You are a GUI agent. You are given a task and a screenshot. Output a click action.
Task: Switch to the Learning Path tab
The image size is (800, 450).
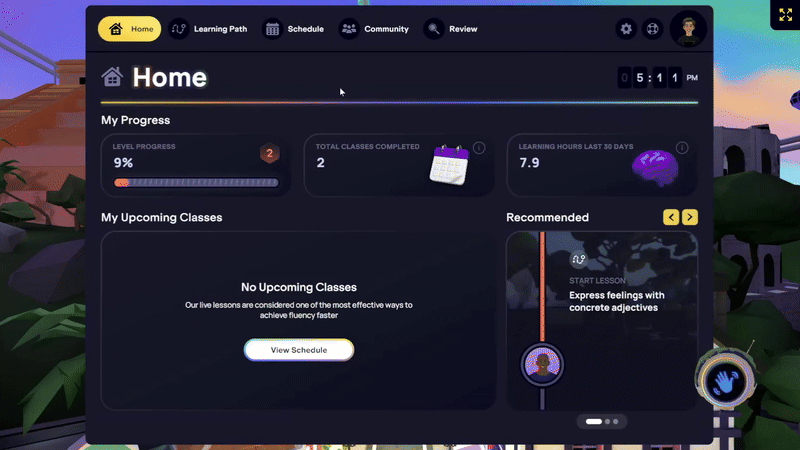(208, 29)
